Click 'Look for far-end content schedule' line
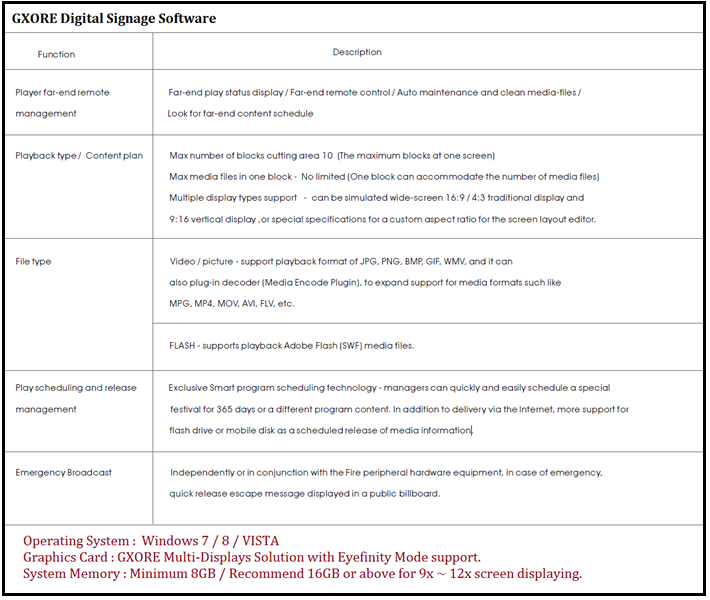 (x=240, y=114)
